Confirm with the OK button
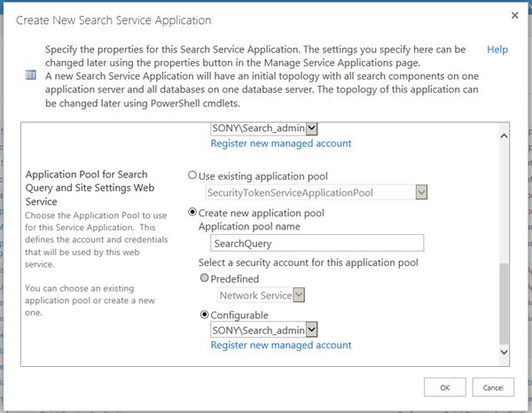The height and width of the screenshot is (413, 532). pos(445,387)
